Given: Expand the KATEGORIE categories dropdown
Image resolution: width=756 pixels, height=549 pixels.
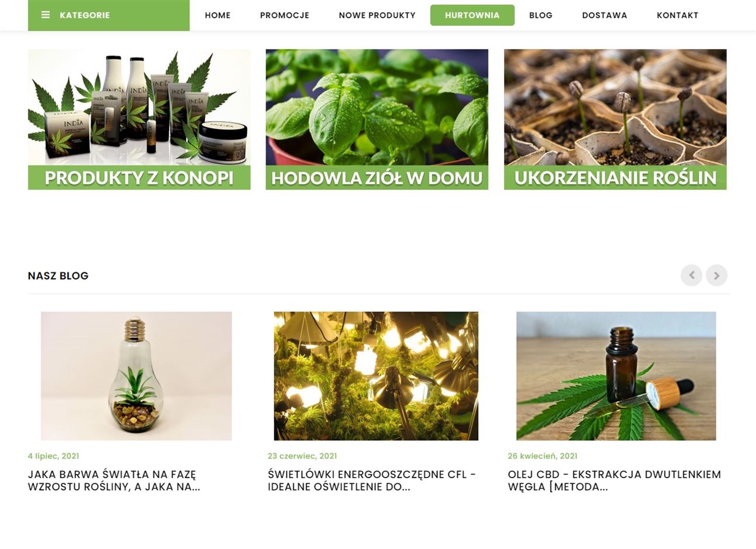Looking at the screenshot, I should pos(109,15).
